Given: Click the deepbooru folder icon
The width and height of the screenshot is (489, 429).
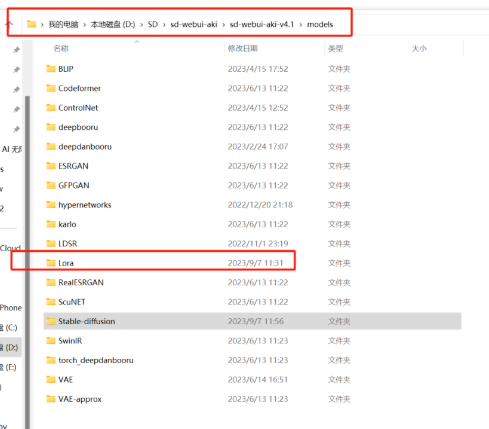Looking at the screenshot, I should coord(51,127).
